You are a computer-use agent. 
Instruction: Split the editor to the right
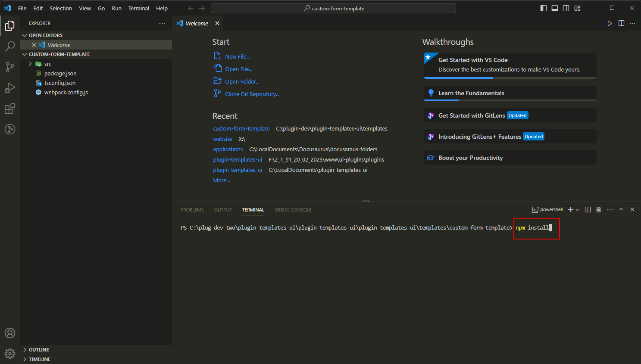click(x=621, y=23)
